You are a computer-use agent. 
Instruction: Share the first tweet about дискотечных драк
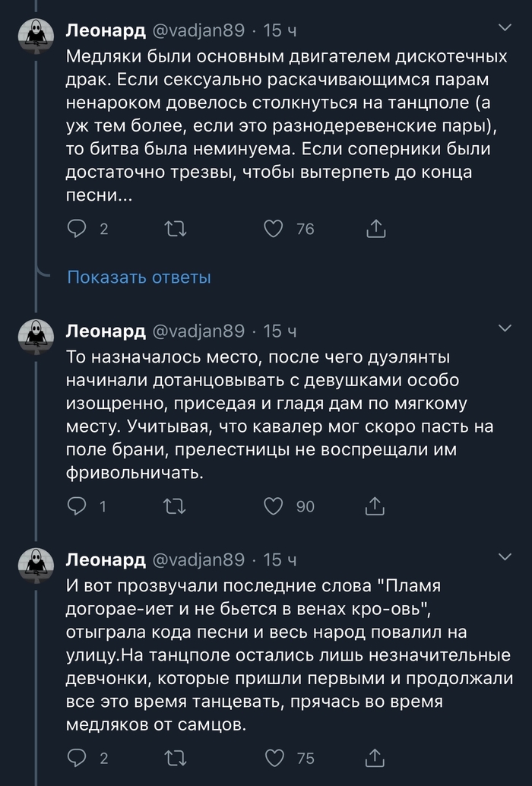tap(376, 228)
